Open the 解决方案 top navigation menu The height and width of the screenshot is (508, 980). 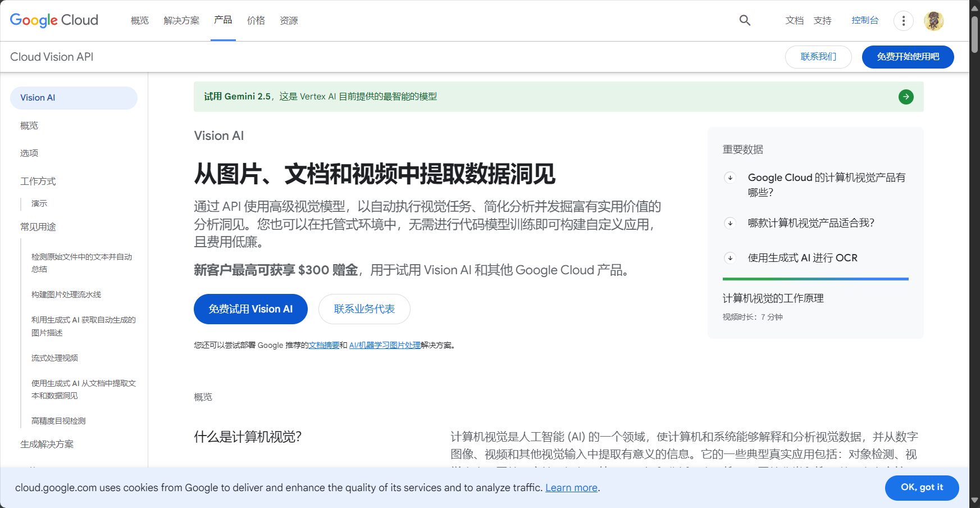pos(181,20)
